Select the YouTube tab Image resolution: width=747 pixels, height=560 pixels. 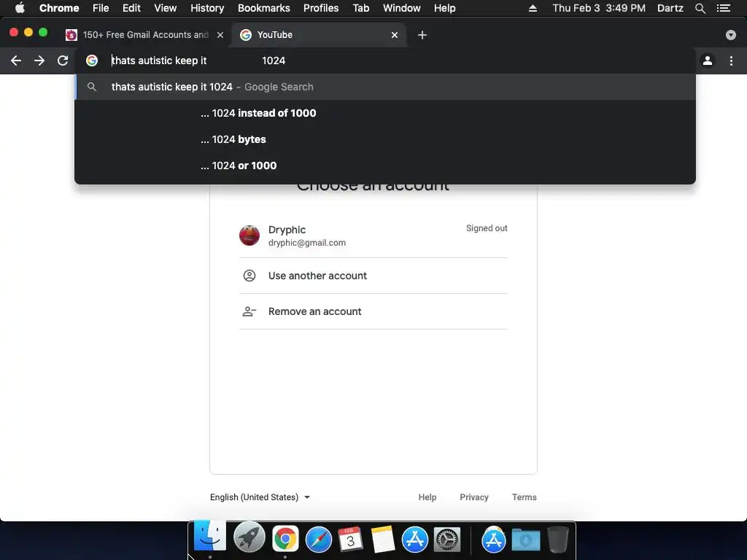tap(318, 35)
